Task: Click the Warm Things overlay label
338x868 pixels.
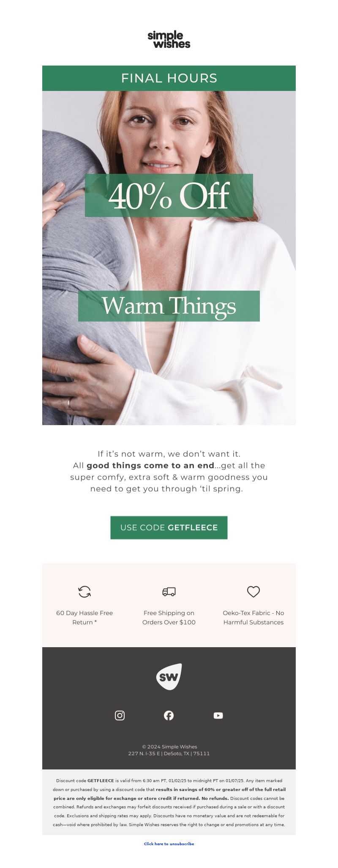Action: pos(169,306)
